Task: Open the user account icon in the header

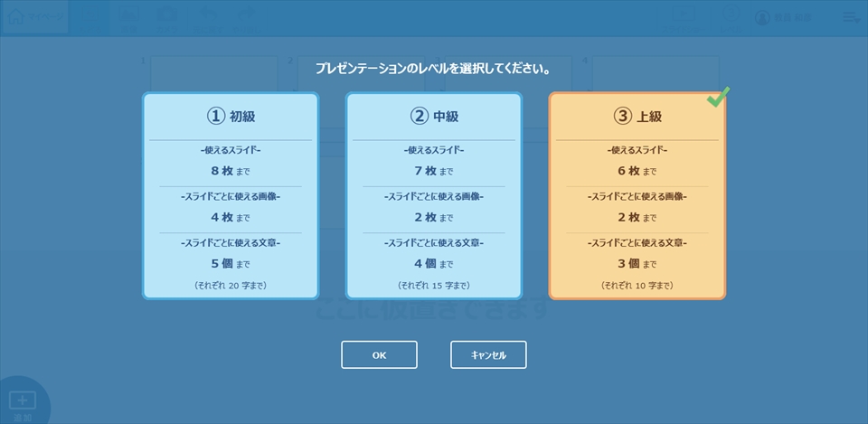Action: click(x=763, y=18)
